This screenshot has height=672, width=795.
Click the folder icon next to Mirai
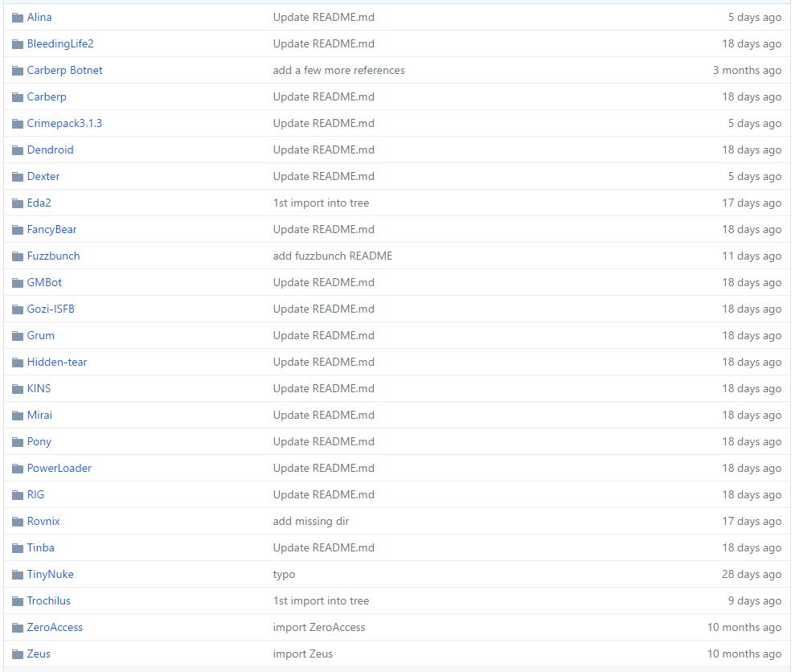(x=18, y=415)
